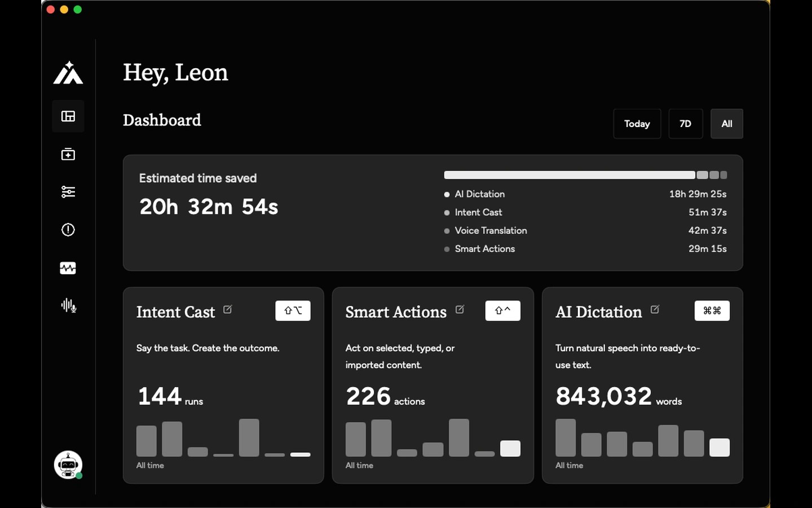Click the green zoom window button
The width and height of the screenshot is (812, 508).
click(x=78, y=10)
